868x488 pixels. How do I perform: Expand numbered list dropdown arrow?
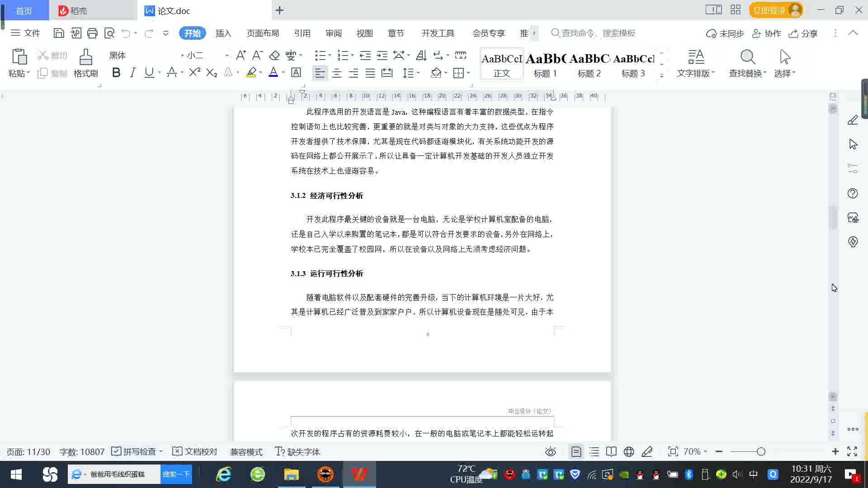(x=352, y=56)
